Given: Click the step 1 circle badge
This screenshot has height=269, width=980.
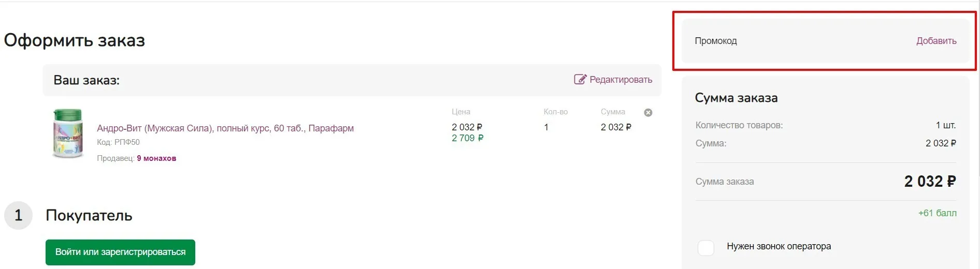Looking at the screenshot, I should tap(18, 215).
